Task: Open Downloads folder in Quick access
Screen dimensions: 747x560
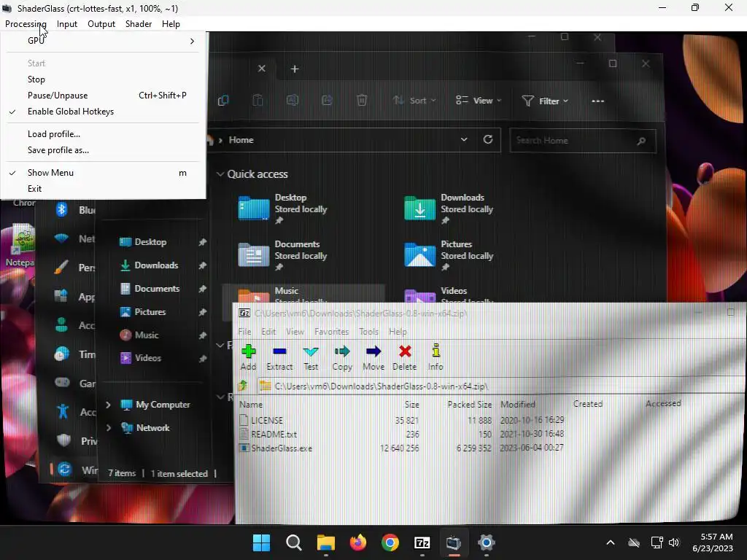Action: pos(449,209)
